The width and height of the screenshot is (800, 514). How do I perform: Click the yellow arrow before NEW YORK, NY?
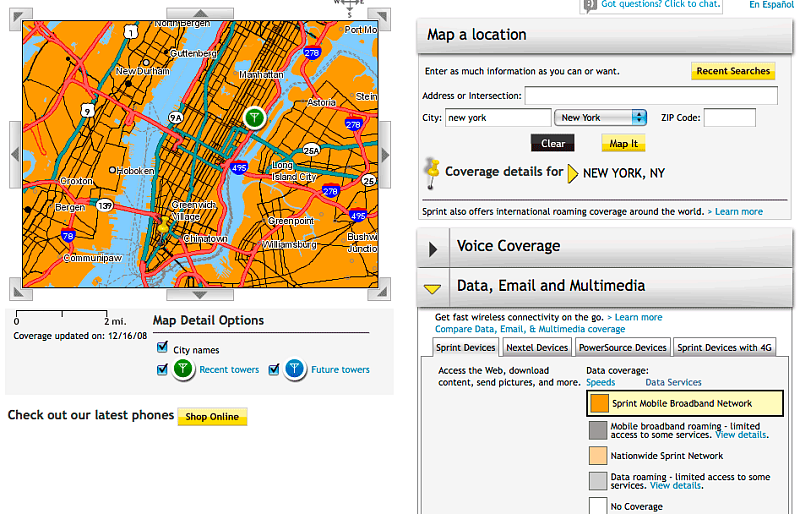pos(572,174)
